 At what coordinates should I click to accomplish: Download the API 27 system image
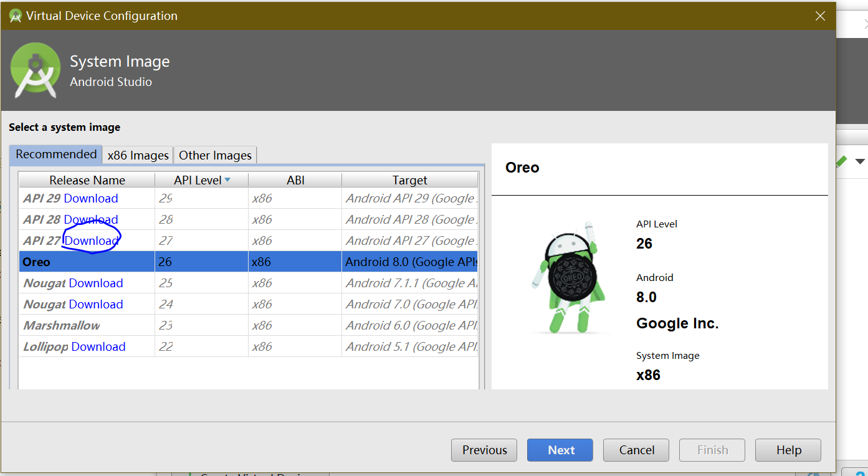tap(91, 240)
